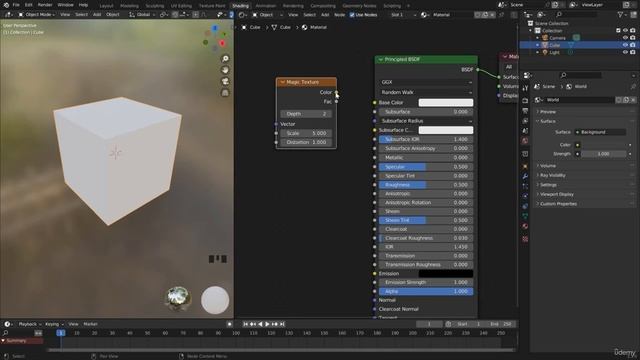This screenshot has height=360, width=640.
Task: Click the HDRI preview sphere in the viewport
Action: 178,298
